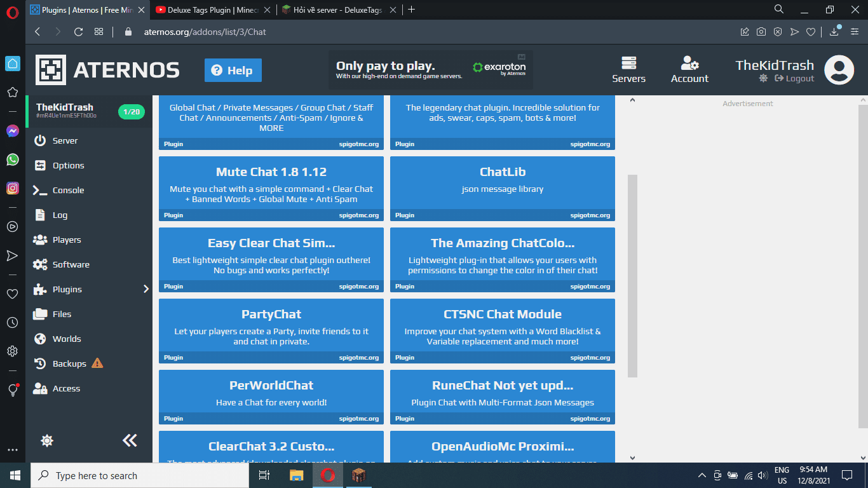The width and height of the screenshot is (868, 488).
Task: Switch to the Plugins | Aternos tab
Action: coord(86,10)
